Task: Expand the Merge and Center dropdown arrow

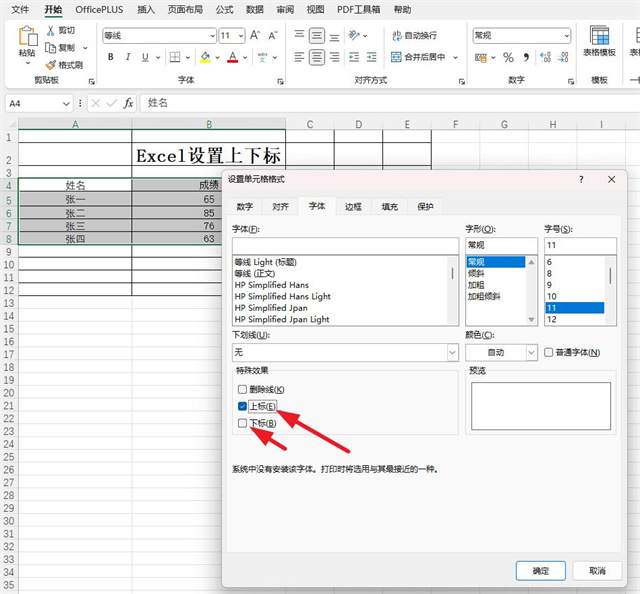Action: pyautogui.click(x=455, y=57)
